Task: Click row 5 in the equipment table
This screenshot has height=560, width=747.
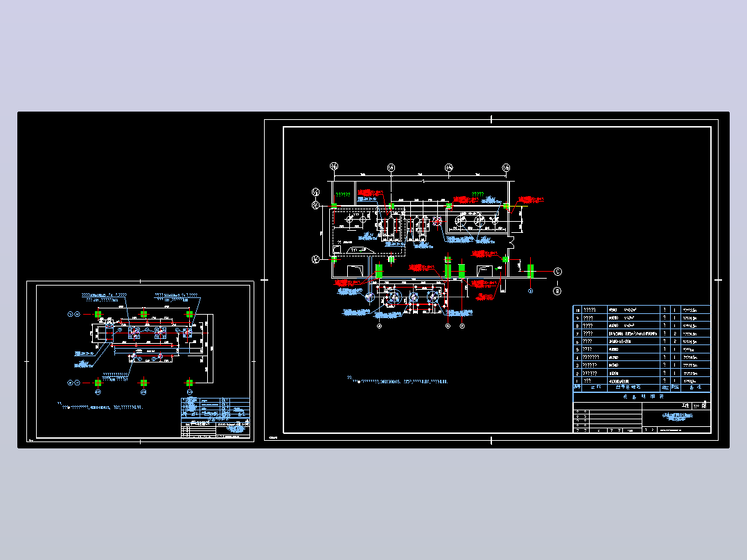Action: 641,349
